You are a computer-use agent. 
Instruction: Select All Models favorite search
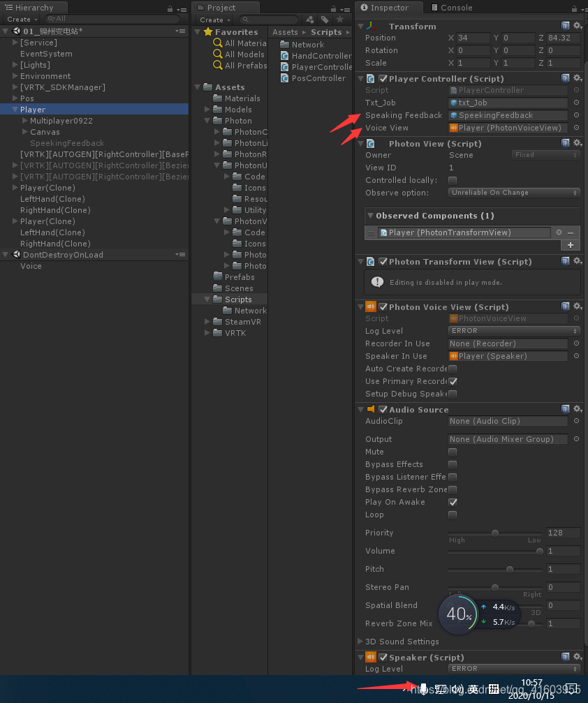(239, 54)
